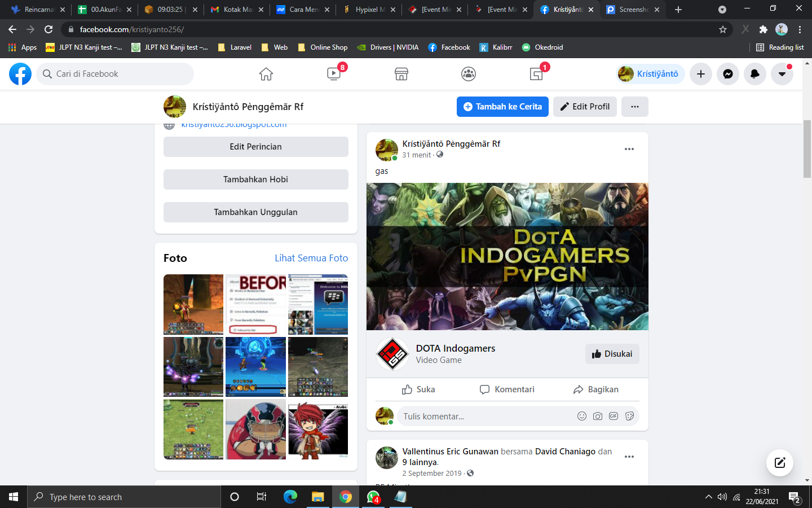Go to the Home feed icon
Image resolution: width=812 pixels, height=508 pixels.
point(266,74)
